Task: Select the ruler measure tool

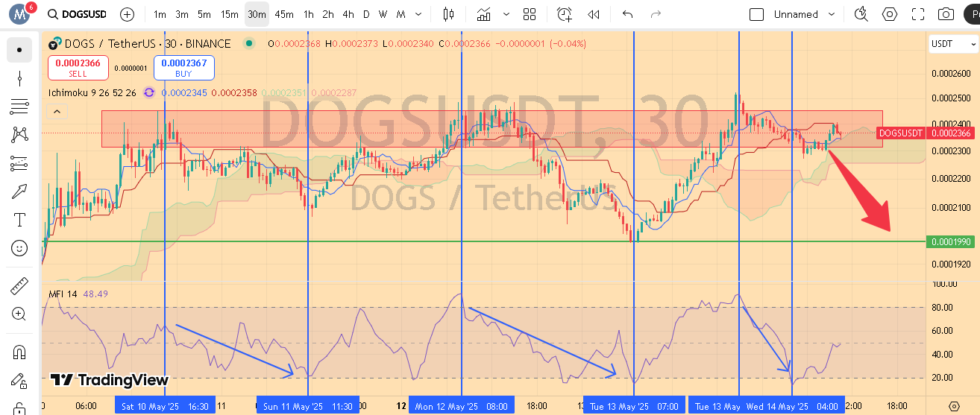Action: coord(19,285)
